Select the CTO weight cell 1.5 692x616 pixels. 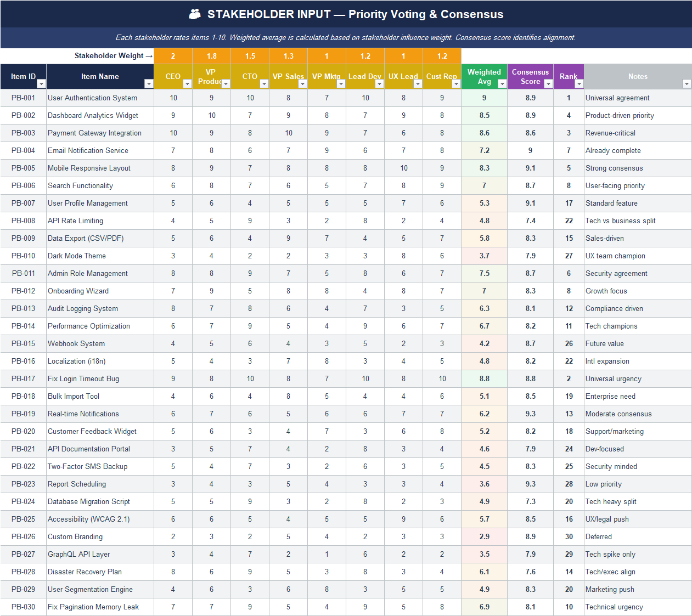click(250, 56)
